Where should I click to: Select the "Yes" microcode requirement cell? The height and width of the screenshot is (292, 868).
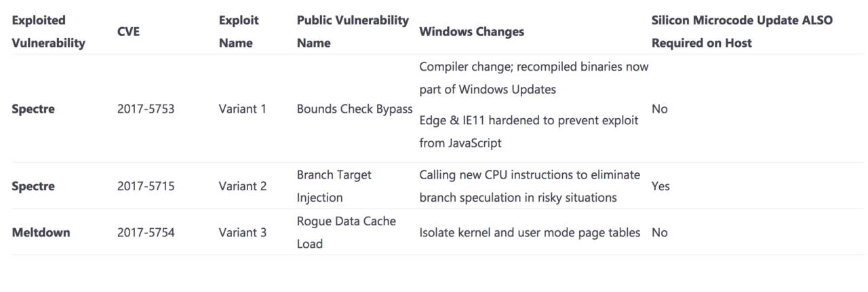click(x=660, y=186)
